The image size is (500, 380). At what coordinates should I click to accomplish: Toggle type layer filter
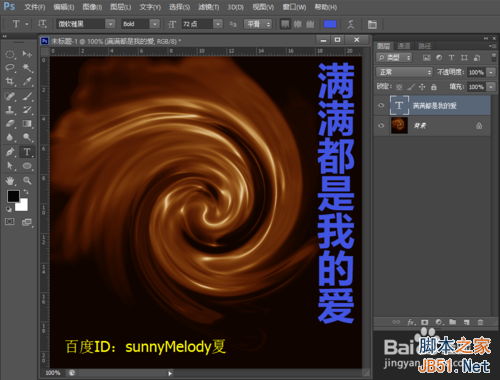coord(451,58)
